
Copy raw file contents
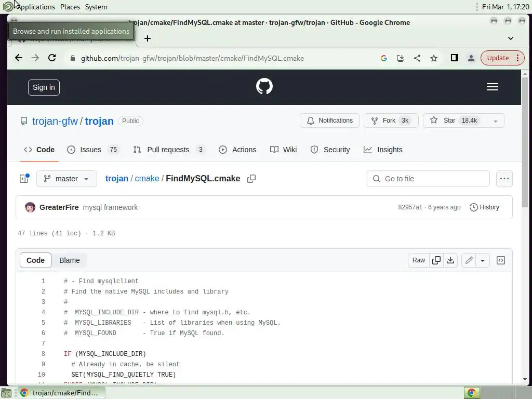click(436, 260)
